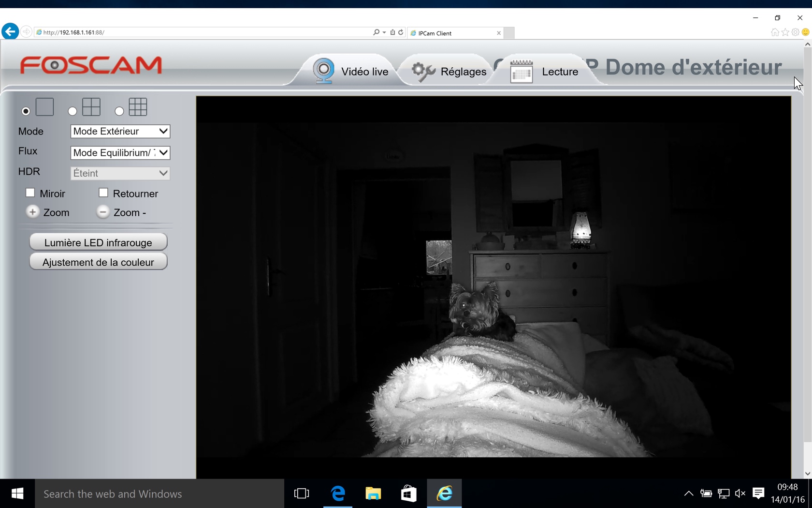The image size is (812, 508).
Task: Click the Lumière LED infrarouge button
Action: [x=98, y=242]
